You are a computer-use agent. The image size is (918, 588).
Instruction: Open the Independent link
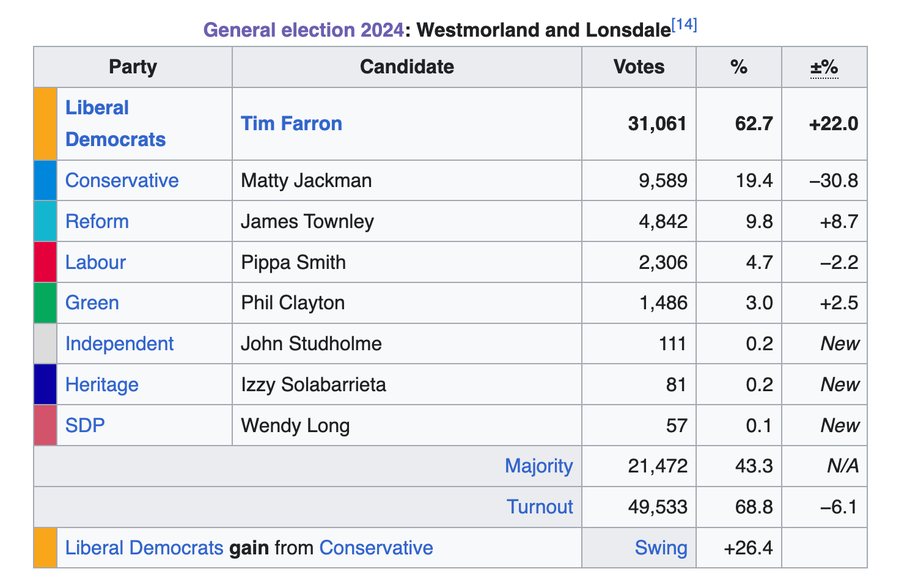click(x=119, y=344)
